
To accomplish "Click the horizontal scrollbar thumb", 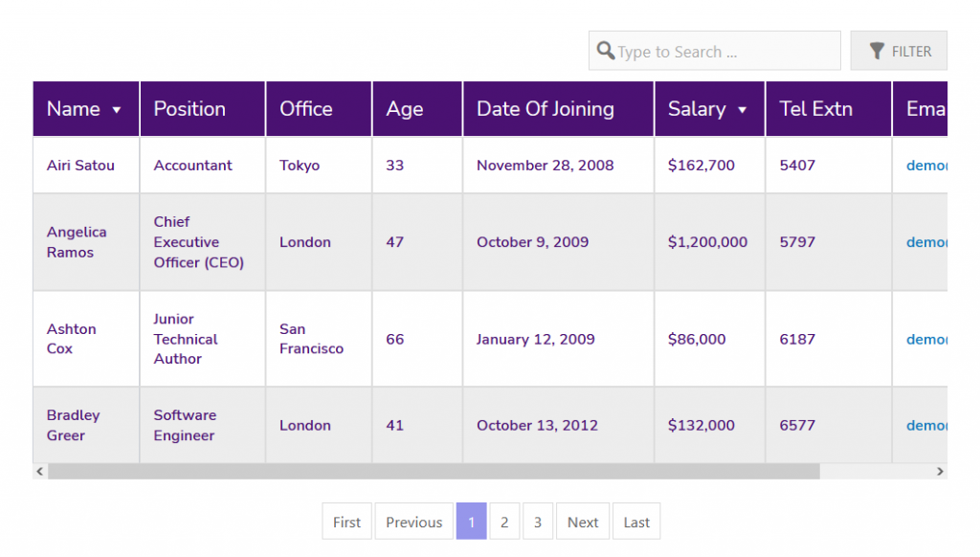I will [434, 472].
